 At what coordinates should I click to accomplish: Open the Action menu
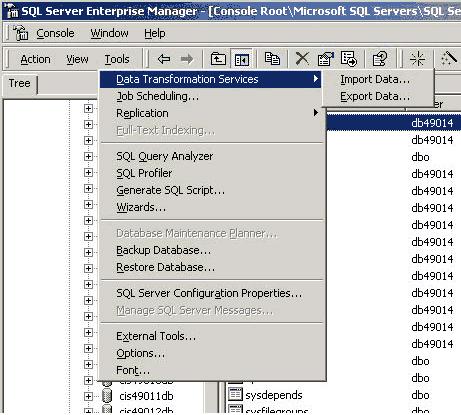click(x=36, y=59)
